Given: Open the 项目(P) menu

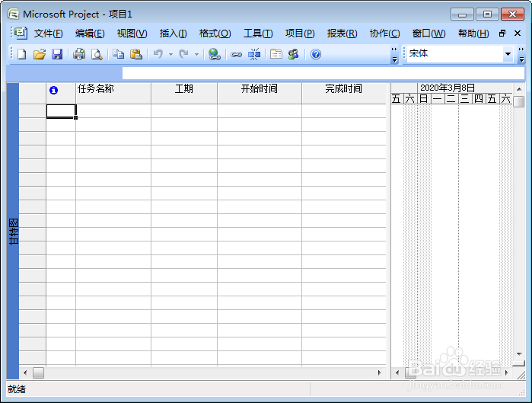Looking at the screenshot, I should [300, 34].
